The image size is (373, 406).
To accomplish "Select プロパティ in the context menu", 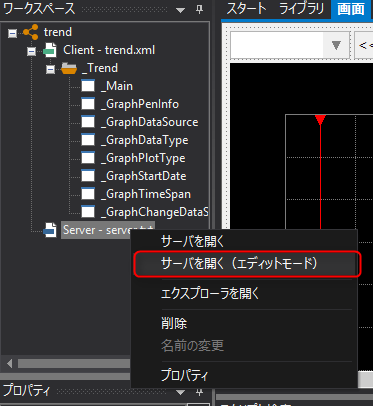I will coord(185,375).
